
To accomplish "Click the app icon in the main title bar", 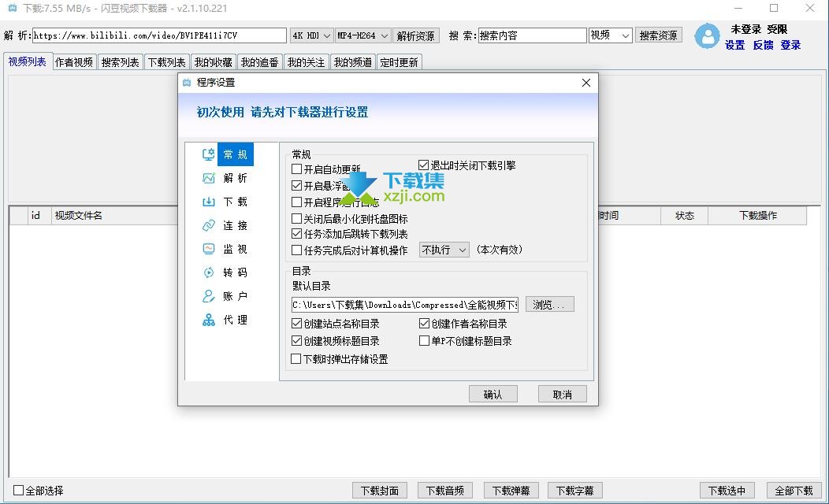I will coord(12,9).
